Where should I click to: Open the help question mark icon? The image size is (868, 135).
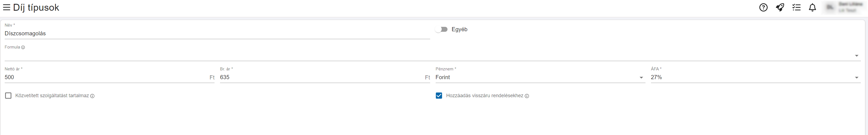pyautogui.click(x=763, y=7)
